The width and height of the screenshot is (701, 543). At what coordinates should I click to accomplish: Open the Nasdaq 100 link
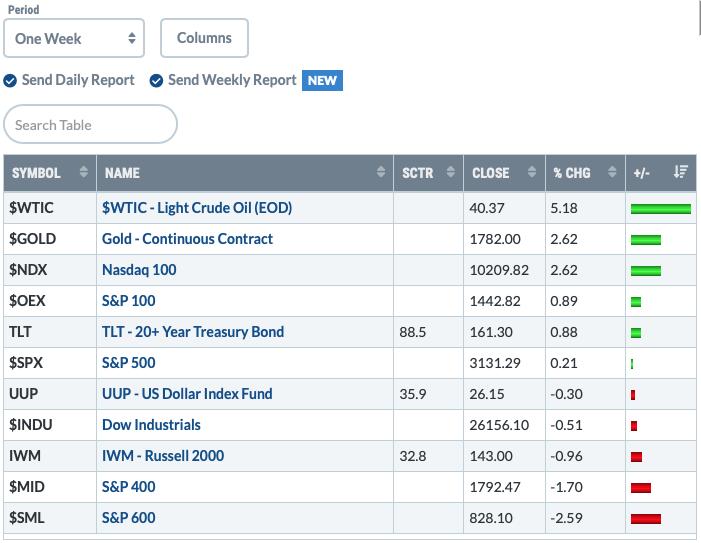(x=139, y=269)
